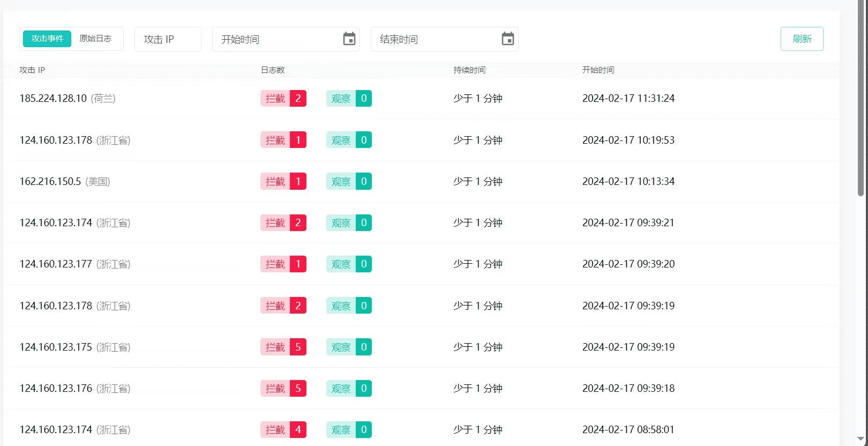Click timestamp 2024-02-17 09:39:18
The height and width of the screenshot is (446, 868).
coord(628,389)
